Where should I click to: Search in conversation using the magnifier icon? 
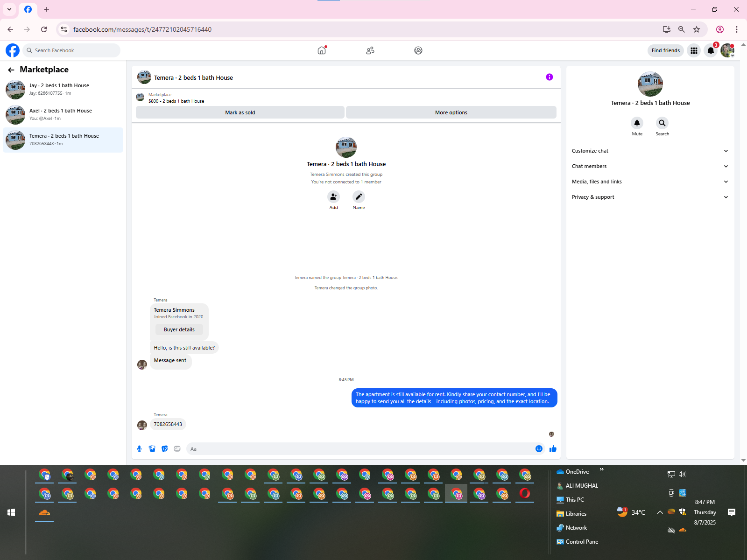click(x=662, y=123)
